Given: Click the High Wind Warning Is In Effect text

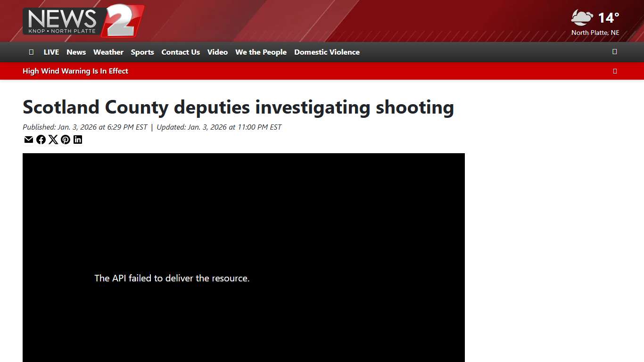Looking at the screenshot, I should [x=75, y=71].
